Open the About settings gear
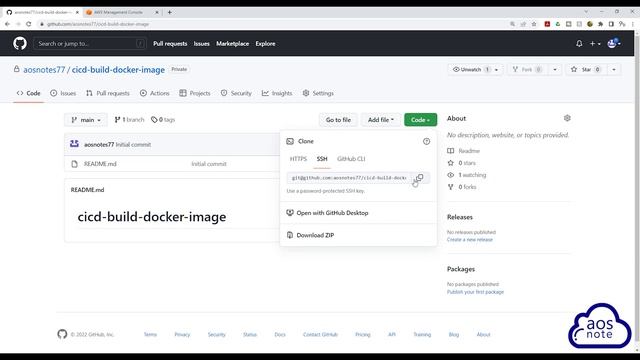The width and height of the screenshot is (640, 360). (567, 118)
